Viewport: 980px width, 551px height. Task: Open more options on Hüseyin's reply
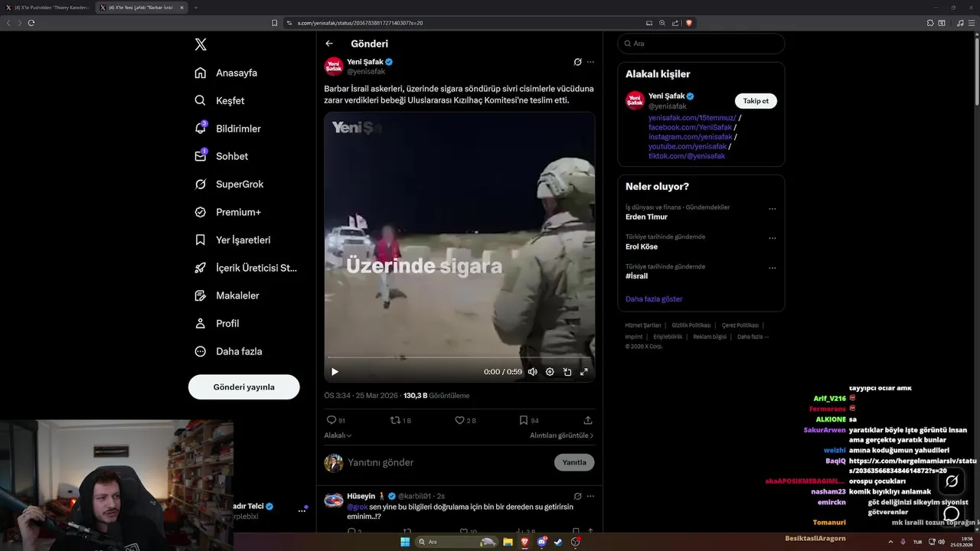click(x=590, y=496)
